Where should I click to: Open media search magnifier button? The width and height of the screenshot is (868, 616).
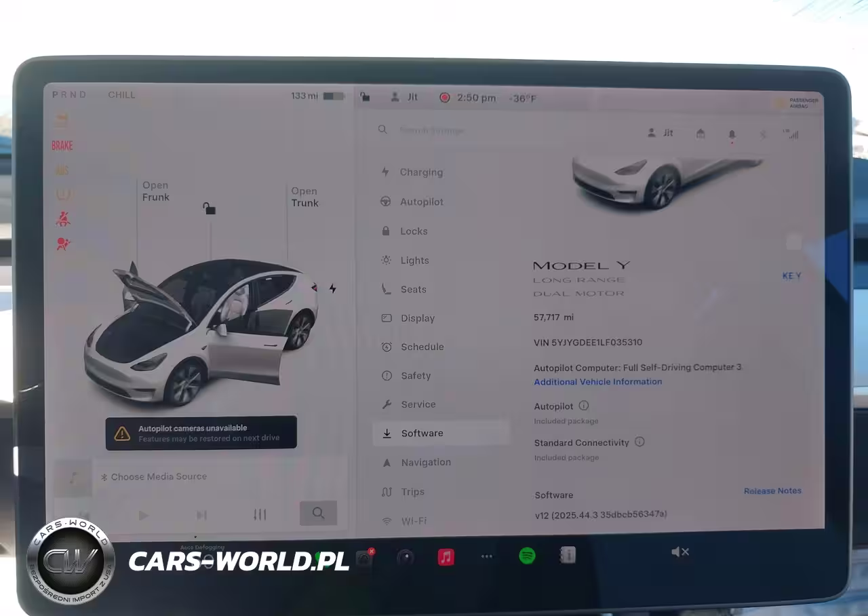point(318,514)
